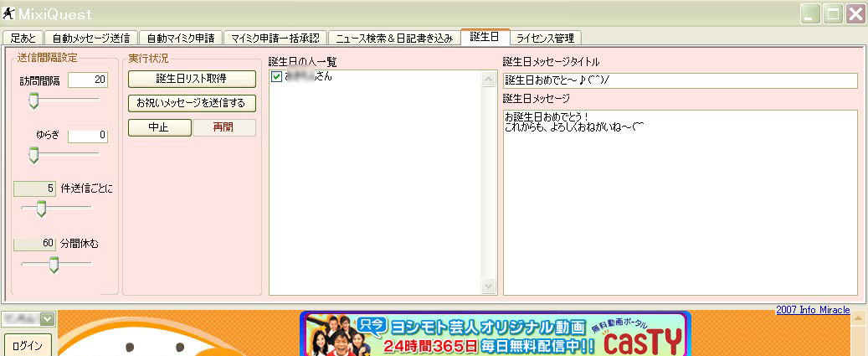Image resolution: width=868 pixels, height=356 pixels.
Task: Open the 自動マイミク申請 tab
Action: (x=180, y=38)
